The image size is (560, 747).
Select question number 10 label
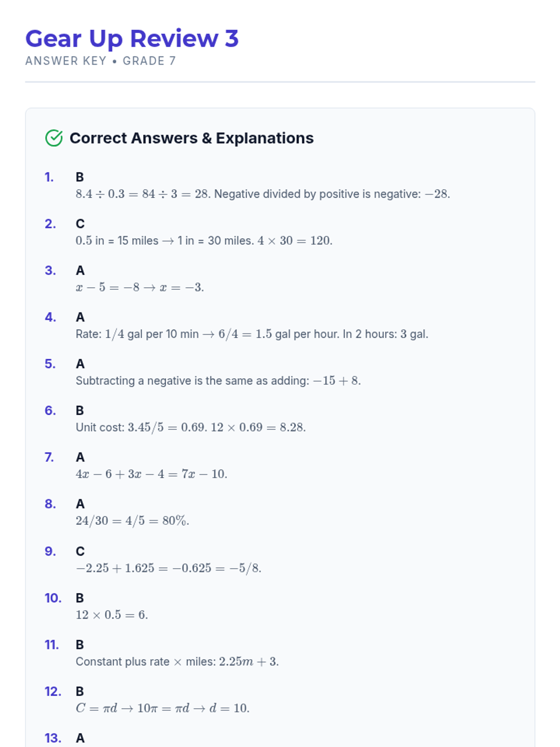coord(53,598)
